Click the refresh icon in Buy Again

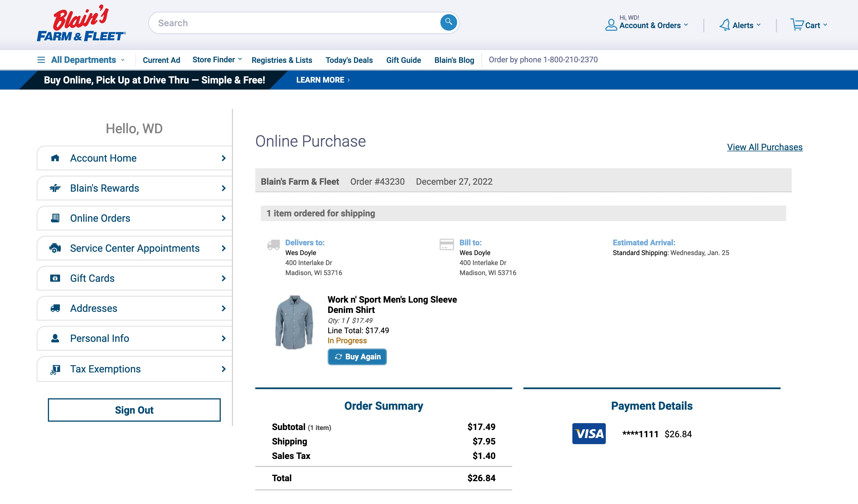point(338,356)
